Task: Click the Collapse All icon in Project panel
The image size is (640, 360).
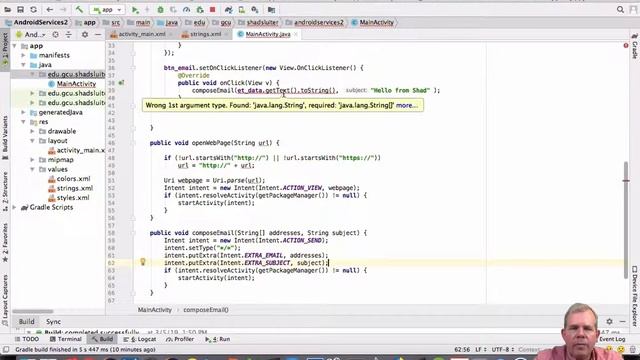Action: click(69, 35)
